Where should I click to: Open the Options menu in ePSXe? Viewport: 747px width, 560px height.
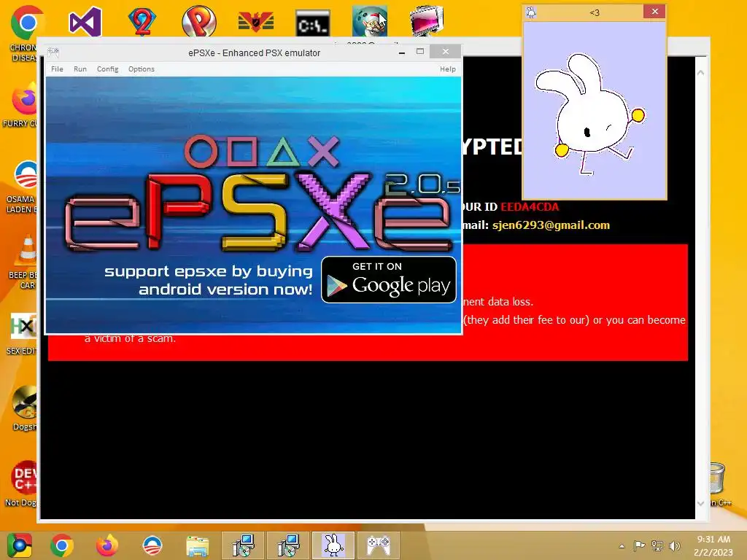142,69
